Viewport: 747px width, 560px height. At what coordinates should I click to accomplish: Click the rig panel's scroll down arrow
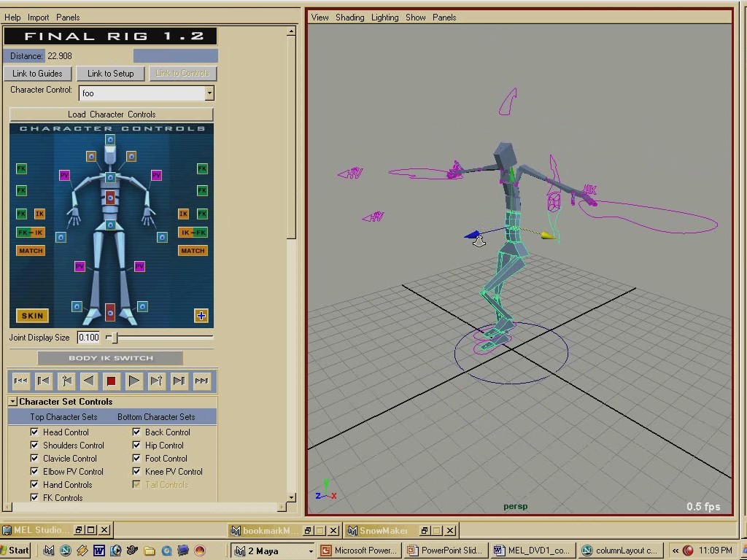[x=292, y=497]
